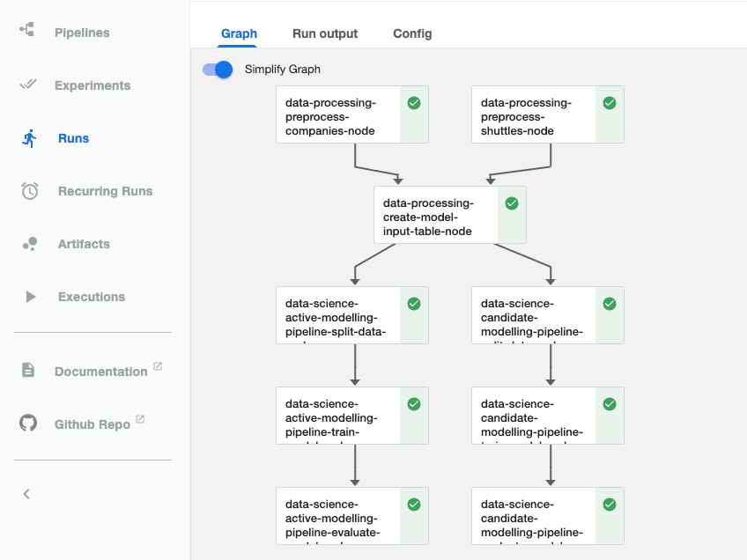Screen dimensions: 747x560
Task: Click the Recurring Runs clock icon
Action: [x=30, y=191]
